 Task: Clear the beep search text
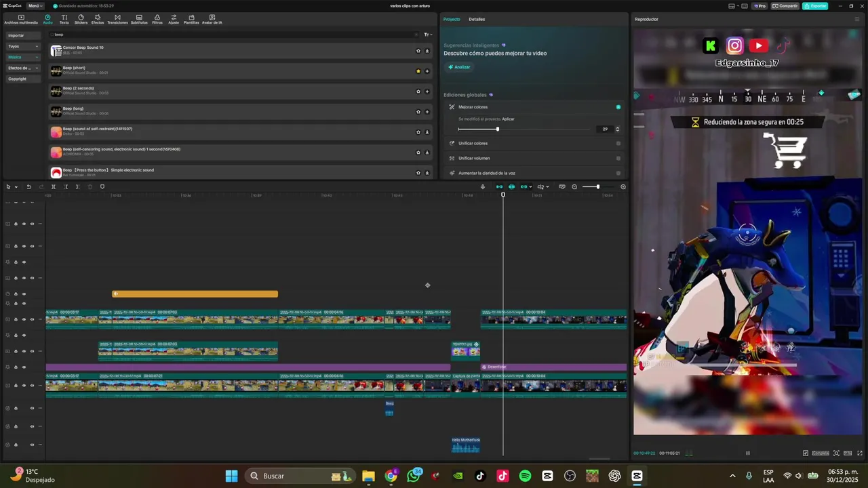pyautogui.click(x=416, y=35)
